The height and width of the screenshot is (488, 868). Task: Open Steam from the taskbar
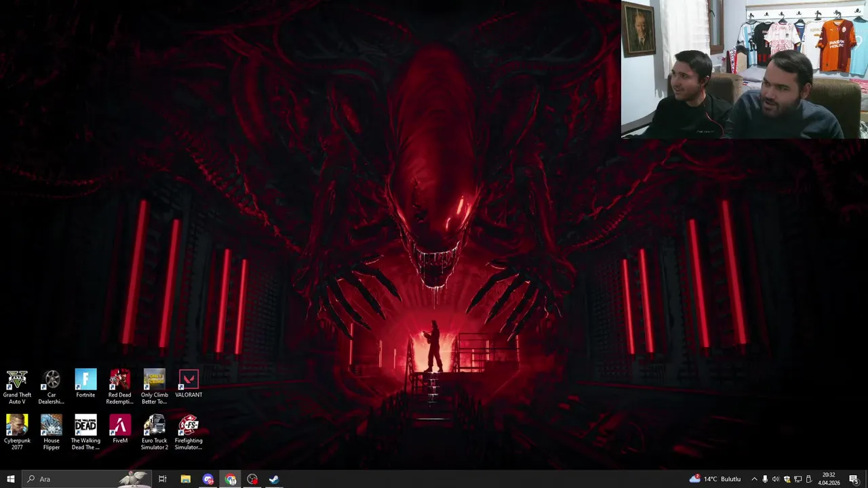pyautogui.click(x=274, y=479)
